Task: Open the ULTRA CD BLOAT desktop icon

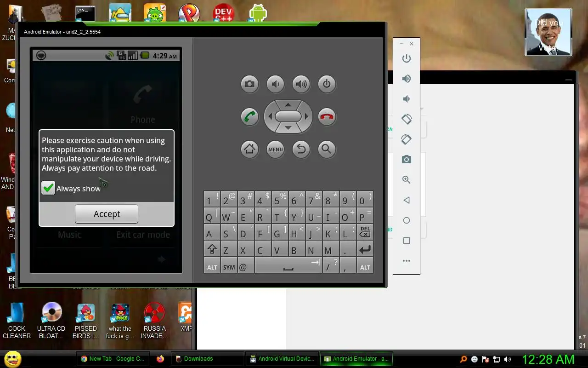Action: [x=51, y=321]
